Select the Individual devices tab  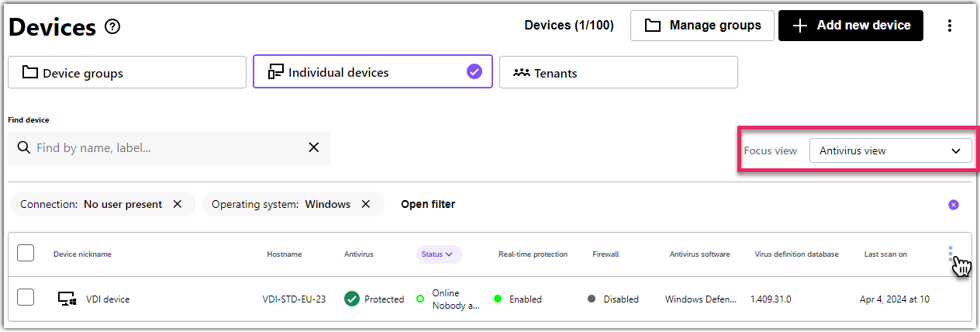coord(373,71)
